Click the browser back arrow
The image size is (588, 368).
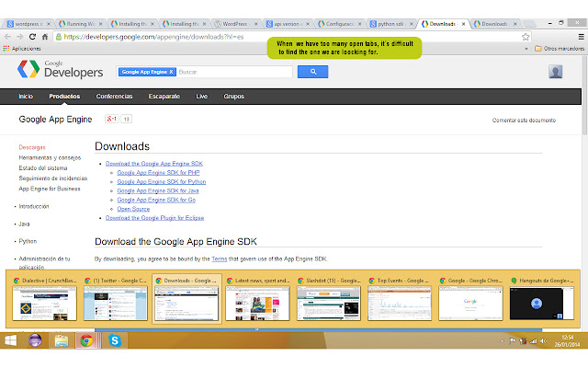pyautogui.click(x=7, y=37)
